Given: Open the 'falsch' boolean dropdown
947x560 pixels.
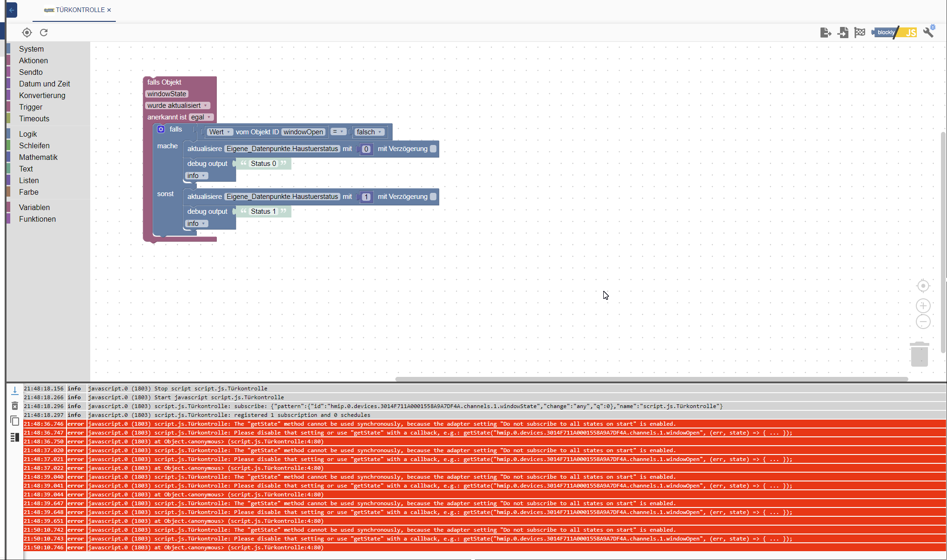Looking at the screenshot, I should point(369,132).
